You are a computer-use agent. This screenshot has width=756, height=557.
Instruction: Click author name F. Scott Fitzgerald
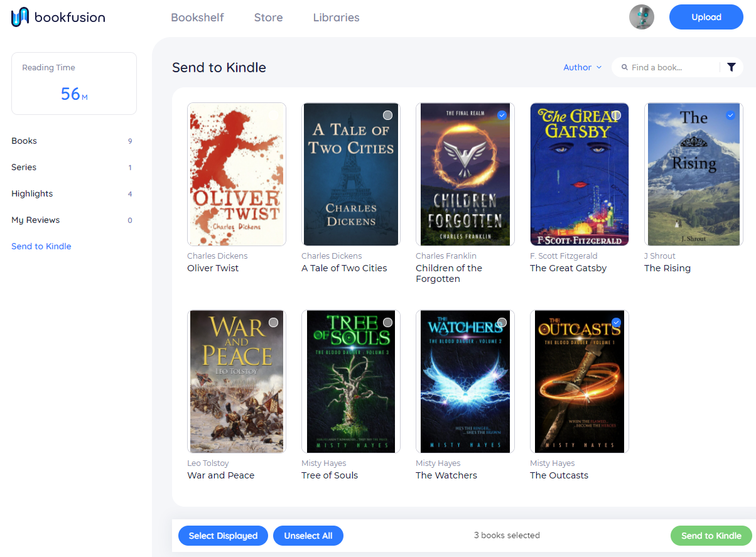564,256
